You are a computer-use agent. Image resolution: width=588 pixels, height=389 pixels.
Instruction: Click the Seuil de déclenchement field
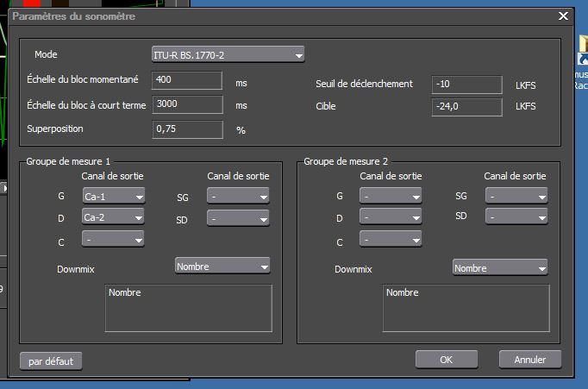(467, 85)
